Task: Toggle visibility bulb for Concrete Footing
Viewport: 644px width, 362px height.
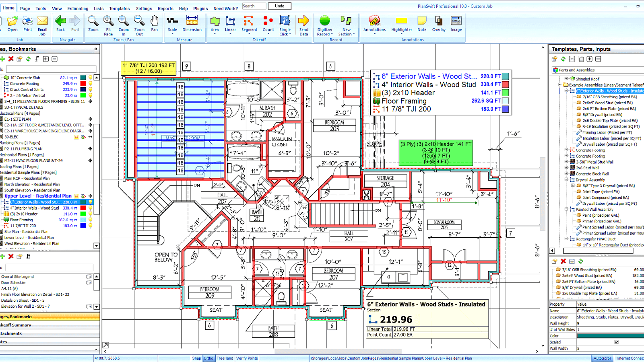Action: pyautogui.click(x=91, y=84)
